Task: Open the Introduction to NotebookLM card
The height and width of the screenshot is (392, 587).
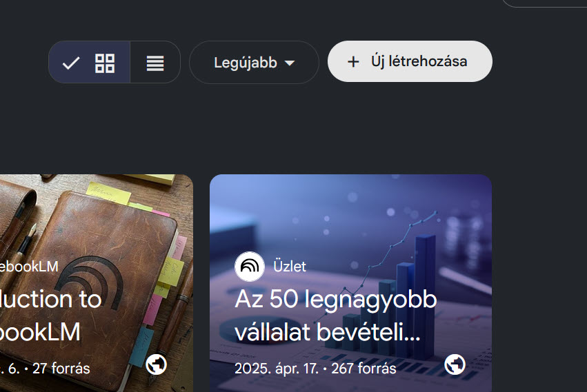Action: tap(97, 283)
